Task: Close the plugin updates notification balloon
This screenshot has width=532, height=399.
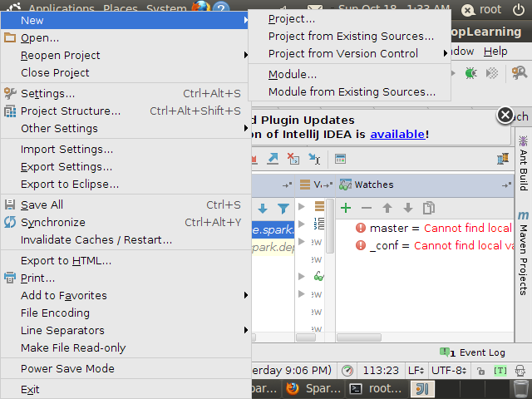Action: click(x=505, y=115)
